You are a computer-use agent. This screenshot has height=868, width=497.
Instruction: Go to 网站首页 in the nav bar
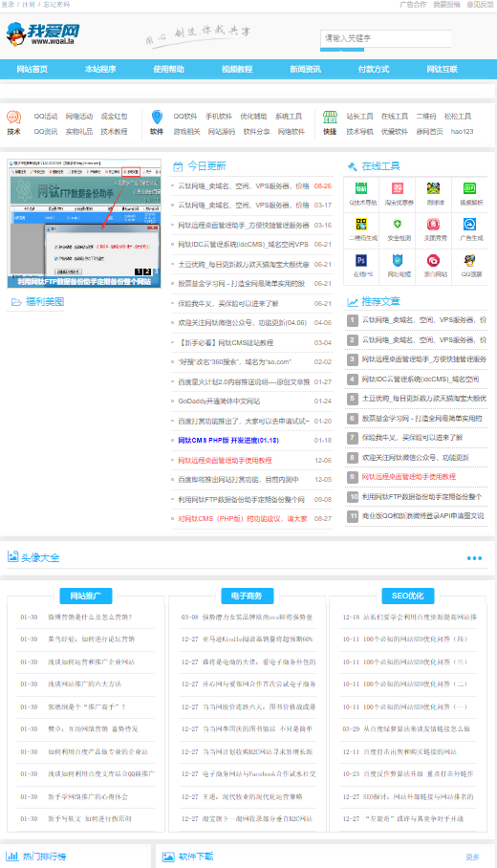coord(32,69)
